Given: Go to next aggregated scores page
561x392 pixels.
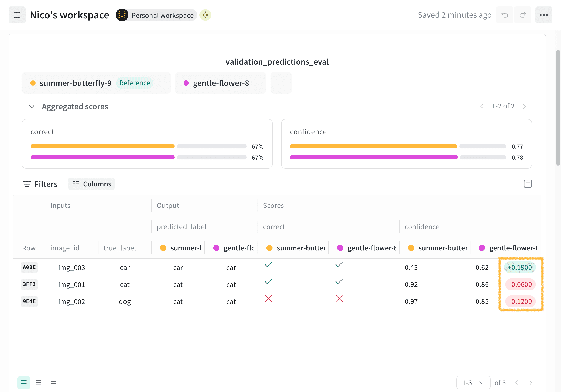Looking at the screenshot, I should (524, 106).
